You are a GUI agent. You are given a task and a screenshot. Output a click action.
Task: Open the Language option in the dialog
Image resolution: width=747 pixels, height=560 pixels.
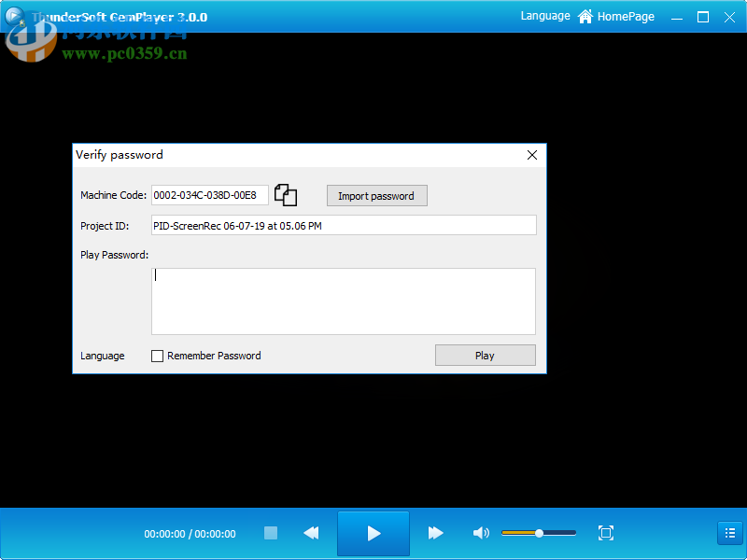click(x=102, y=356)
